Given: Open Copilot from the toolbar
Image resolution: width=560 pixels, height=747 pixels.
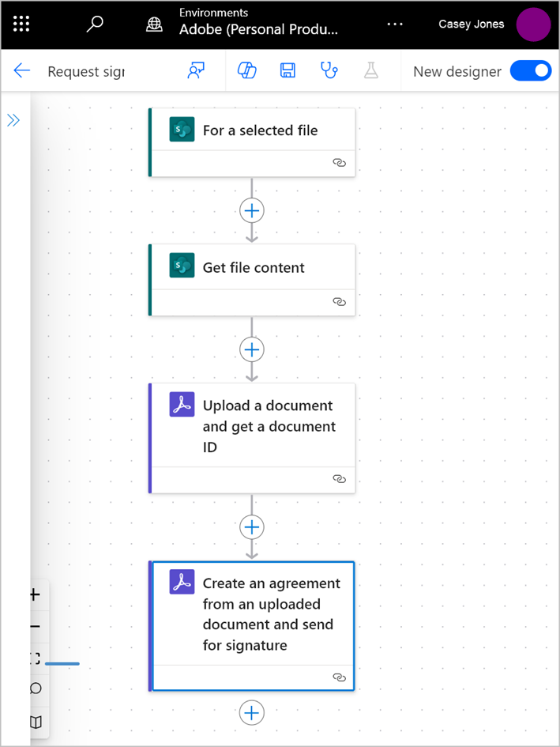Looking at the screenshot, I should 246,70.
